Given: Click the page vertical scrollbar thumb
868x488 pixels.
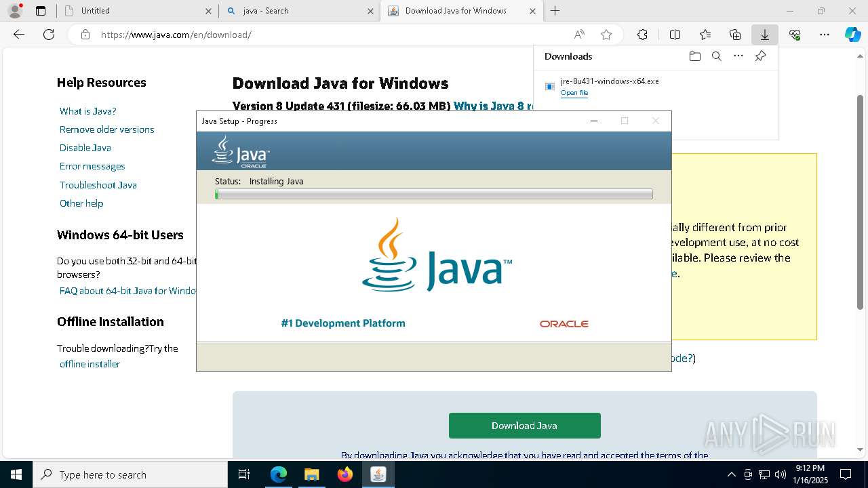Looking at the screenshot, I should point(861,202).
